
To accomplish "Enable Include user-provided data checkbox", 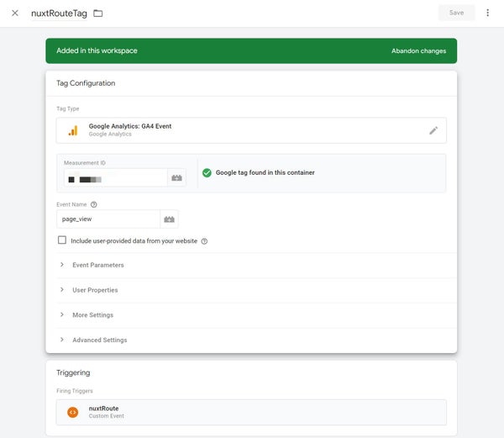I will [62, 240].
